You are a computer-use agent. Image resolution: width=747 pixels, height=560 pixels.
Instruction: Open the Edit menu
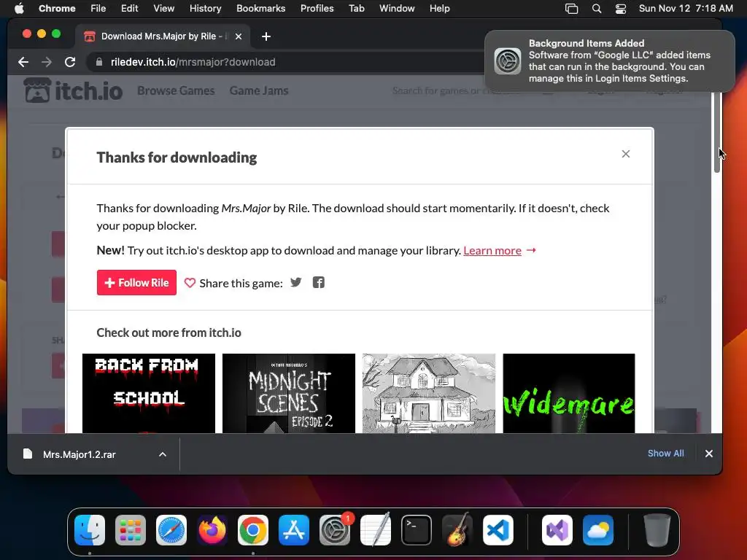tap(129, 8)
